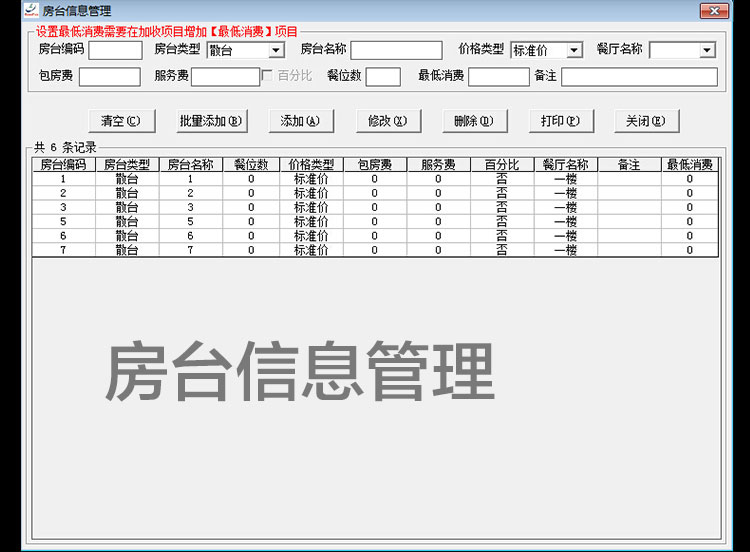Expand the 餐厅名称 dropdown list
This screenshot has width=750, height=552.
click(707, 50)
